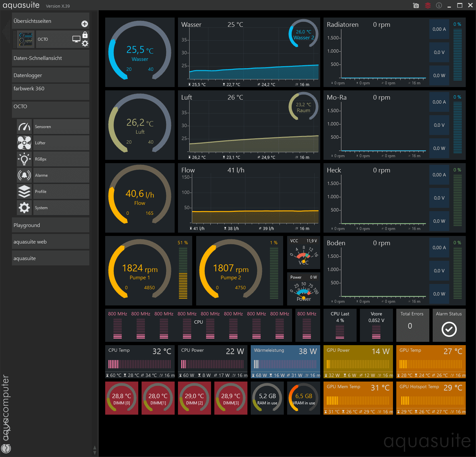Expand the Daten-Schnellansicht section
This screenshot has width=476, height=457.
click(x=51, y=58)
